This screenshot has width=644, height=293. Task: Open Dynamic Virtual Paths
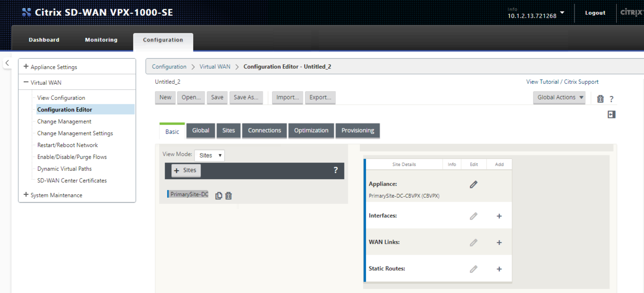click(65, 169)
